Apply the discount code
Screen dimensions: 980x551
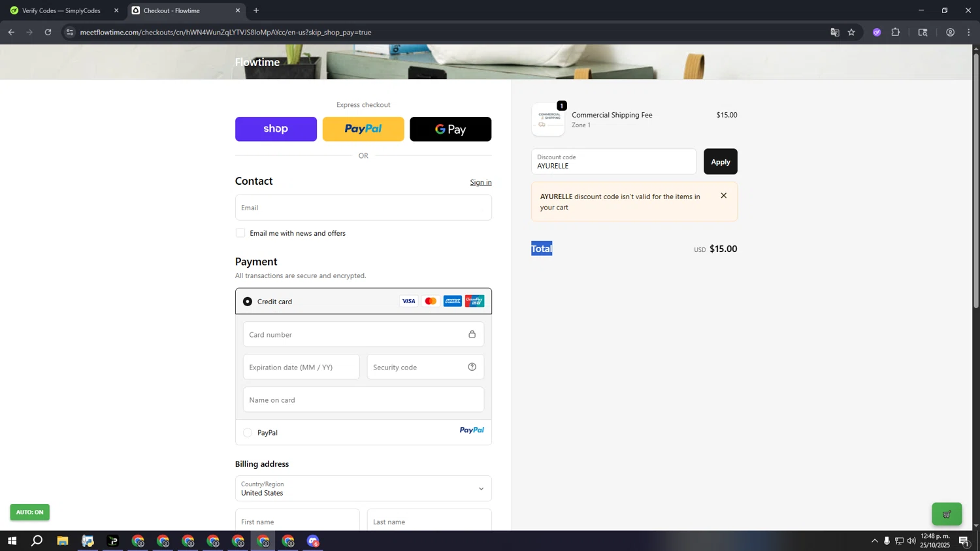[x=720, y=162]
